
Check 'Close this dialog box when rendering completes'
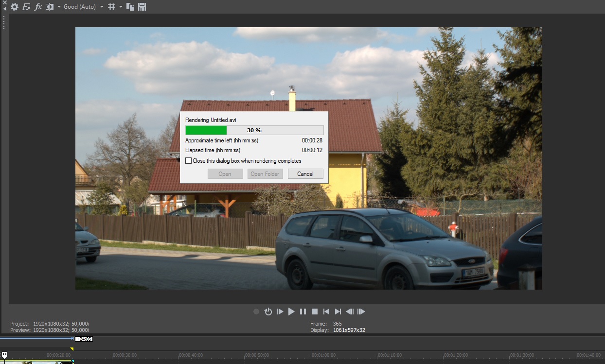pos(189,161)
